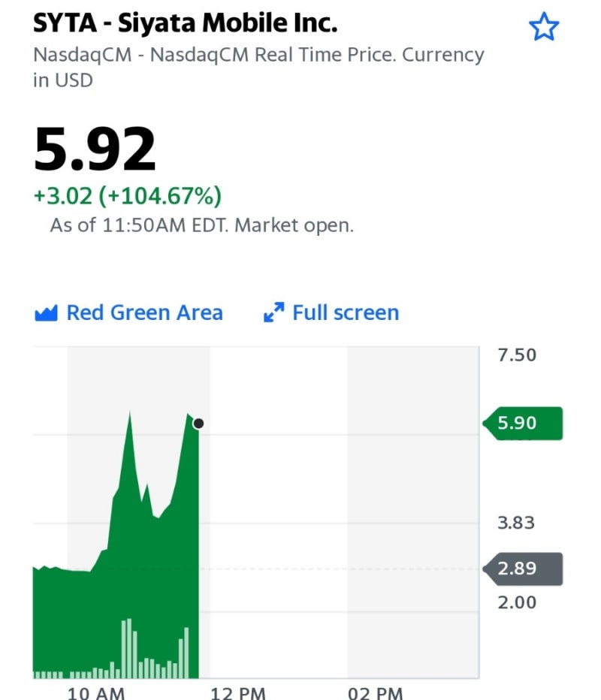Click the SYTA - Siyata Mobile Inc. title
The height and width of the screenshot is (700, 601).
coord(186,23)
